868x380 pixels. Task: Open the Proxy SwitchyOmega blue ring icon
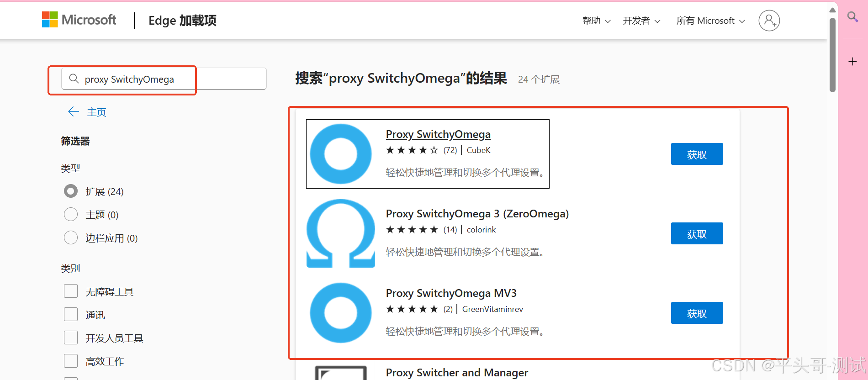(341, 154)
